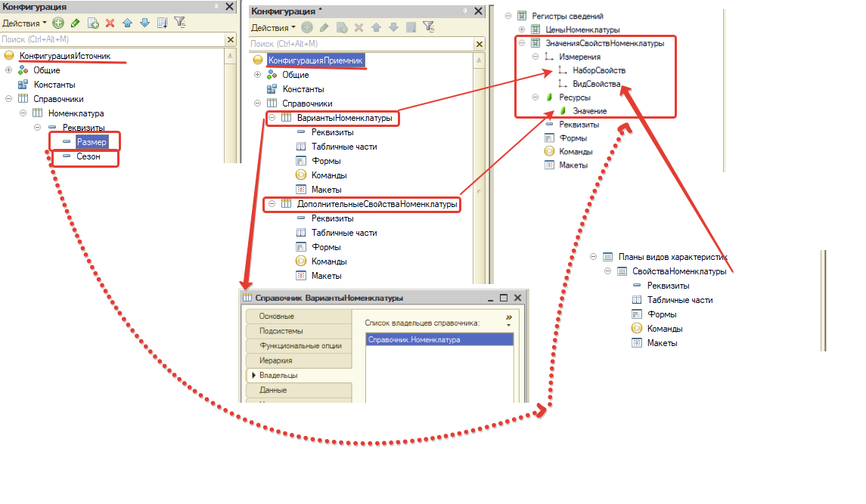Screen dimensions: 866x504
Task: Select Справочник.Номенклатура in the owners list
Action: [439, 339]
